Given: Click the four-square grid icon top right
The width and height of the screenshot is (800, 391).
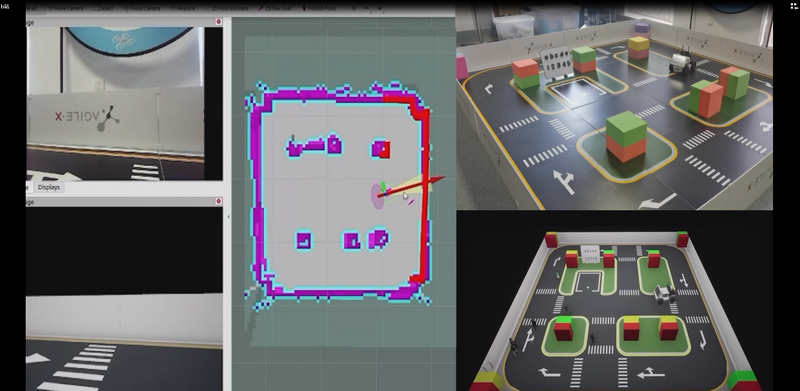Looking at the screenshot, I should pos(792,6).
